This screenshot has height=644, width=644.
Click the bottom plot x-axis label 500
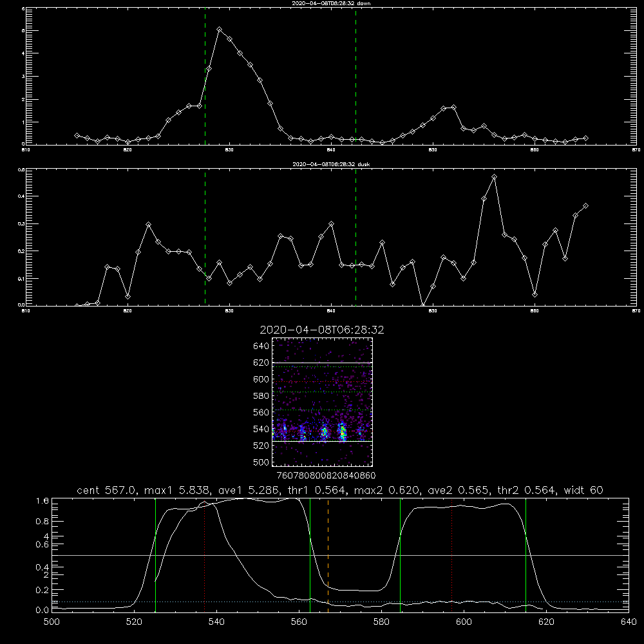pyautogui.click(x=52, y=622)
